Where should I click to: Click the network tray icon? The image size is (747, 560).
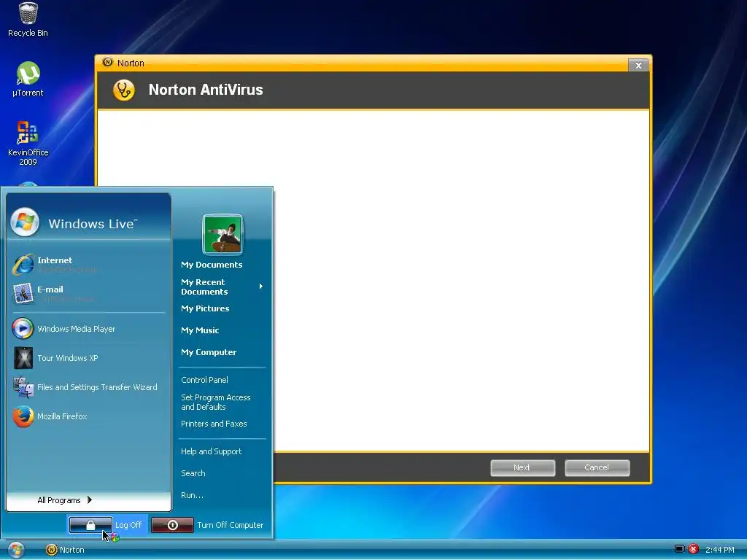coord(680,549)
